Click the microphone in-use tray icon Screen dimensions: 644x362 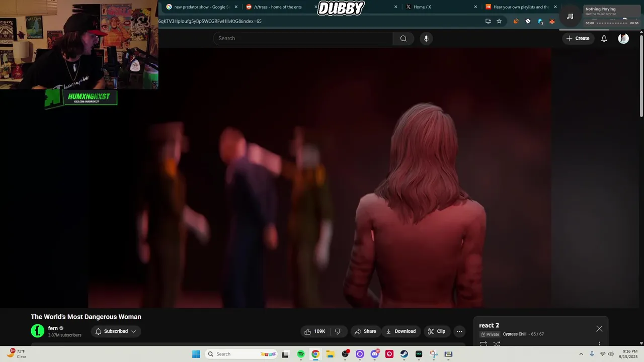[592, 354]
